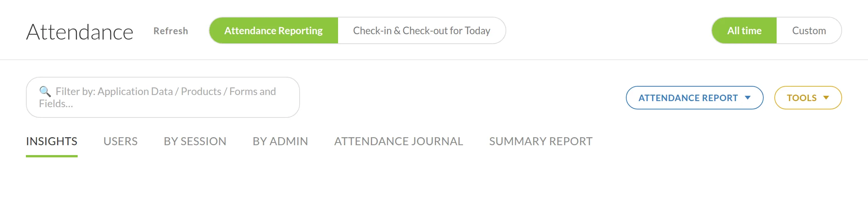Expand the Tools dropdown menu
The image size is (868, 206).
click(808, 98)
